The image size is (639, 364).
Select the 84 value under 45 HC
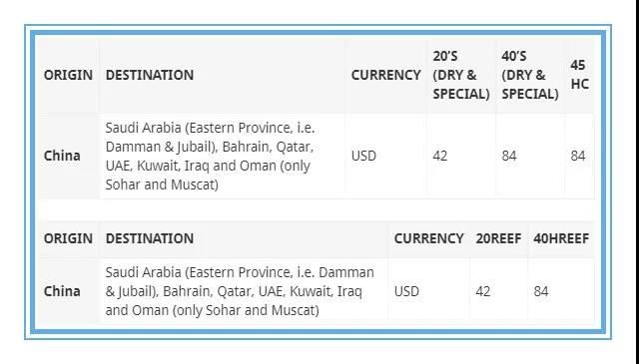click(x=578, y=156)
